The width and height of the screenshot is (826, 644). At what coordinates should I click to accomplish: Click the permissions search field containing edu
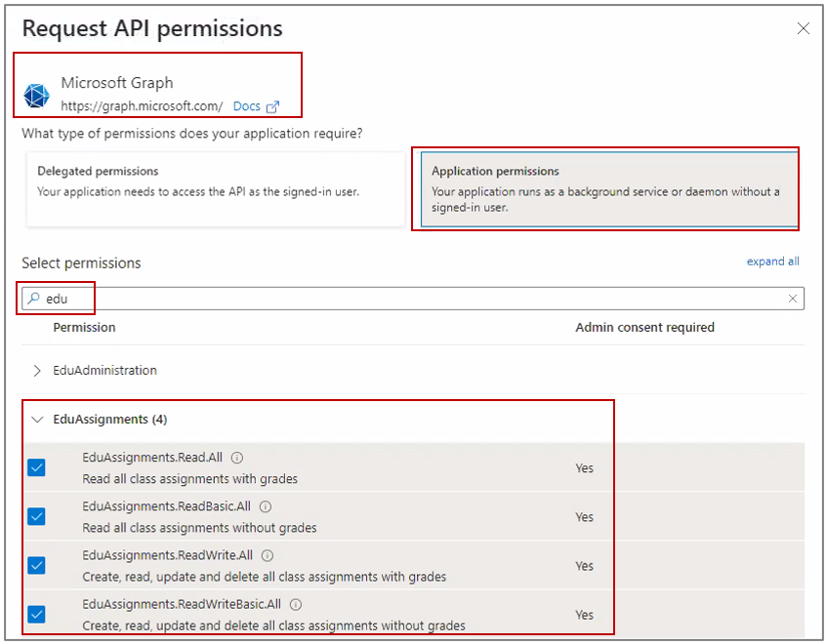[410, 299]
